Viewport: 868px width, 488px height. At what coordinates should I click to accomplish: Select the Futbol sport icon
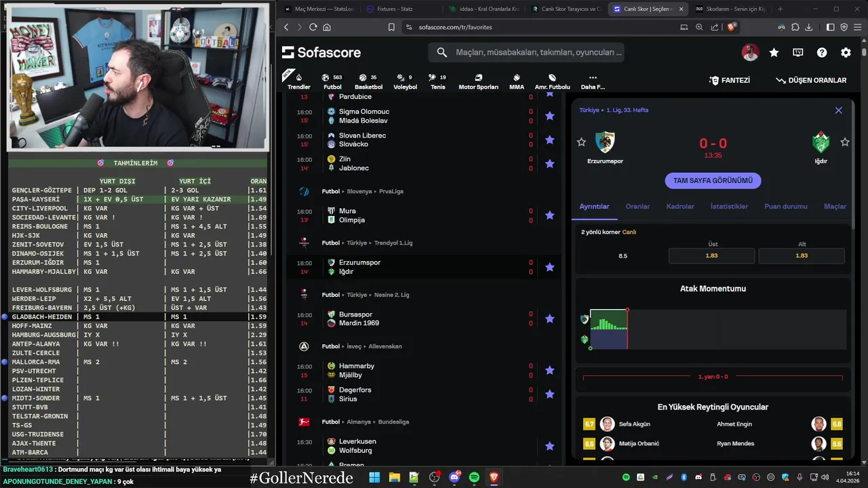(x=332, y=81)
